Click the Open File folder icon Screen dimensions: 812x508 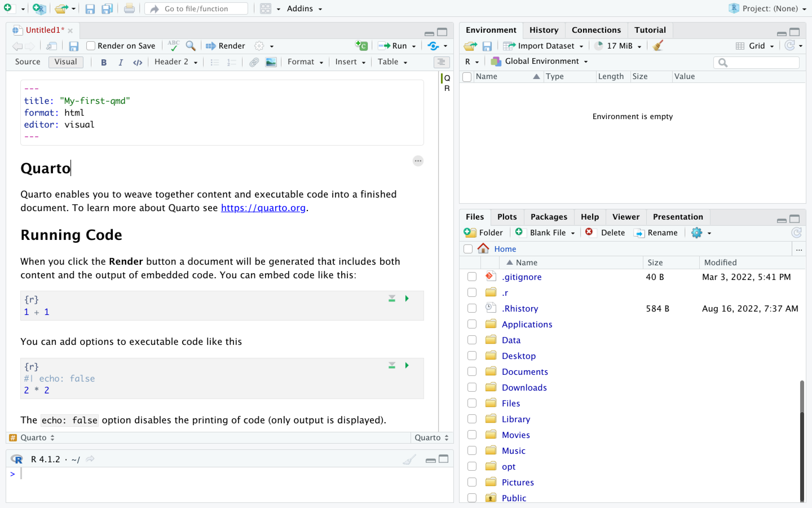point(61,8)
